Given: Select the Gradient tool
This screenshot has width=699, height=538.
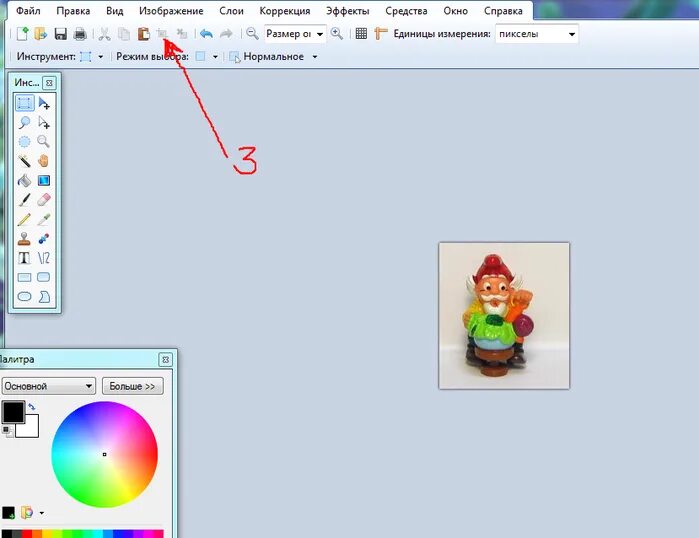Looking at the screenshot, I should [44, 181].
